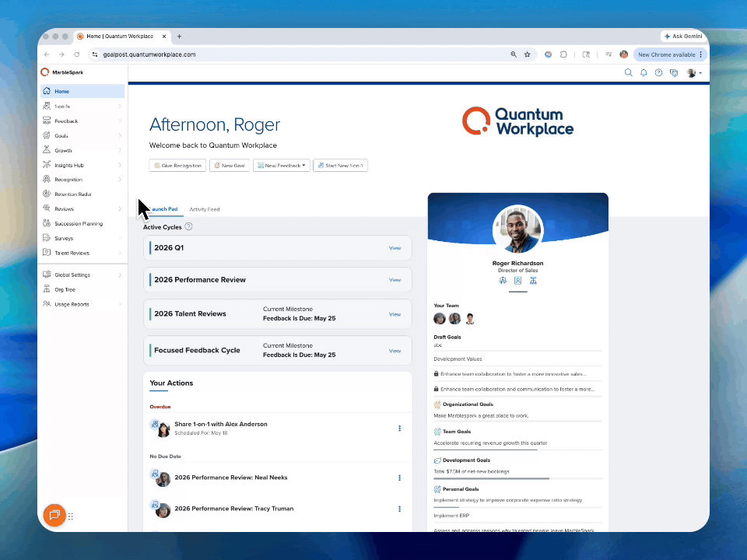
Task: Click the Global Settings sidebar icon
Action: [47, 275]
